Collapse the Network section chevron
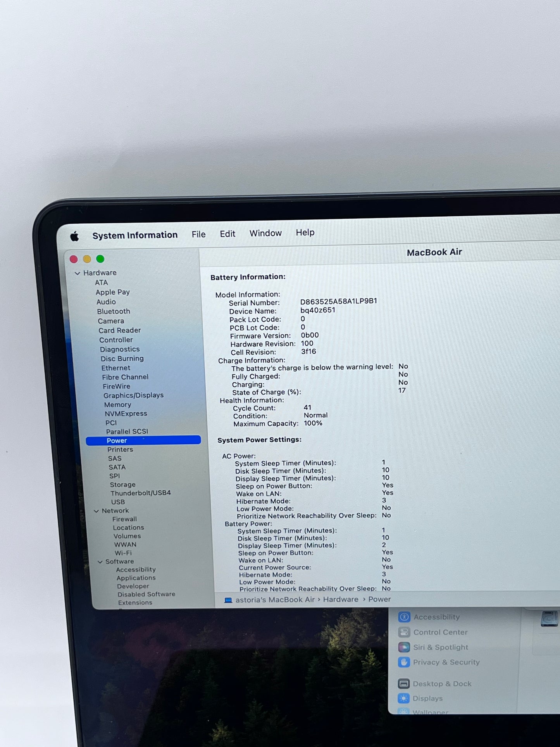The height and width of the screenshot is (747, 560). click(x=96, y=511)
